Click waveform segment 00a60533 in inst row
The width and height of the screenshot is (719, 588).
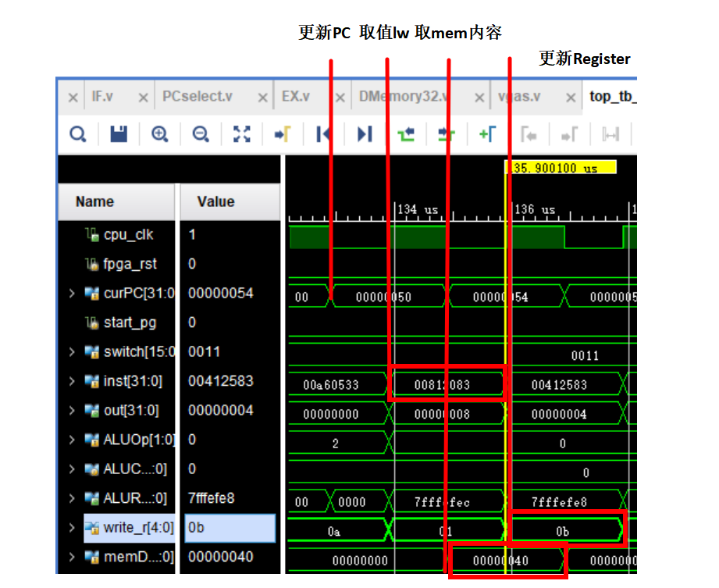tap(330, 385)
